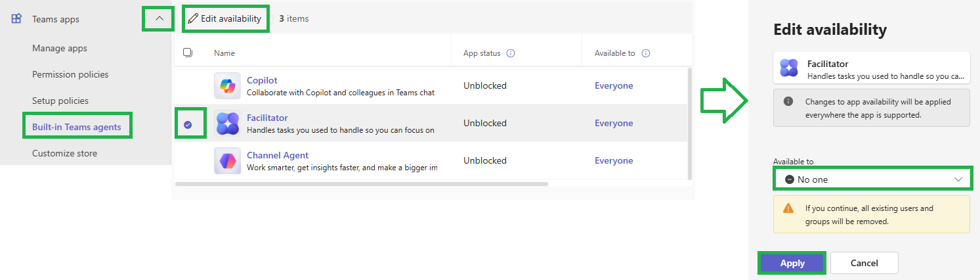Click the 3 items count label

[294, 18]
